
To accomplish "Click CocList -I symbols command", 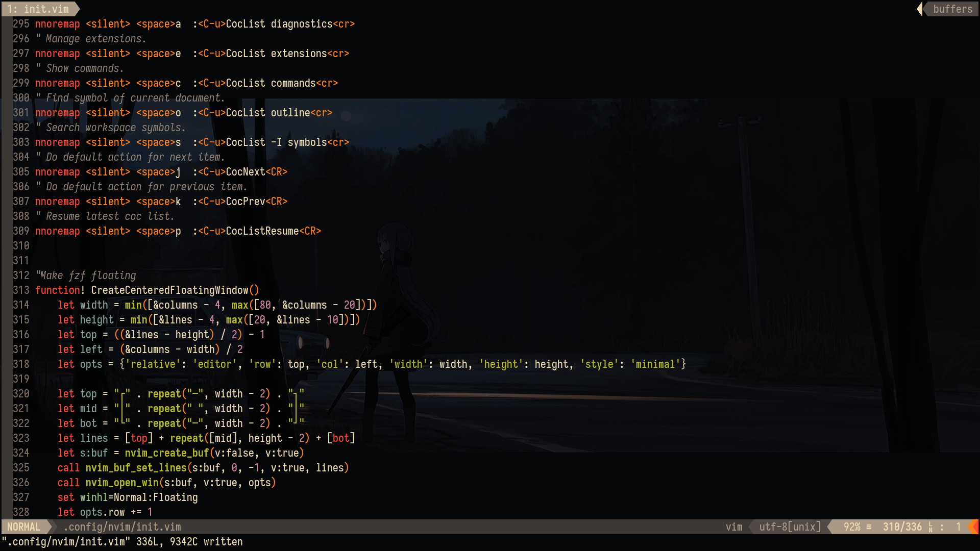I will pyautogui.click(x=276, y=142).
